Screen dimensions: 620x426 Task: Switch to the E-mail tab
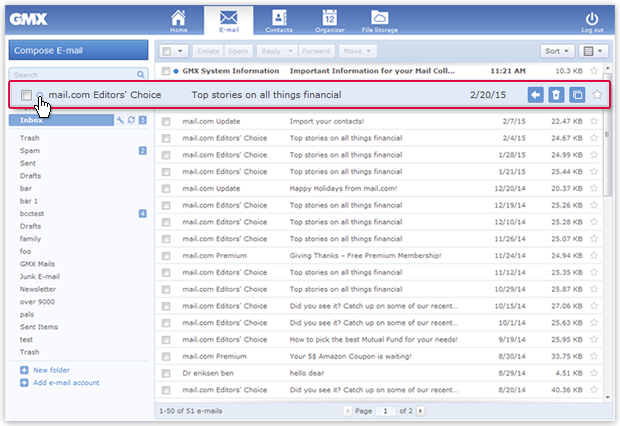[229, 21]
